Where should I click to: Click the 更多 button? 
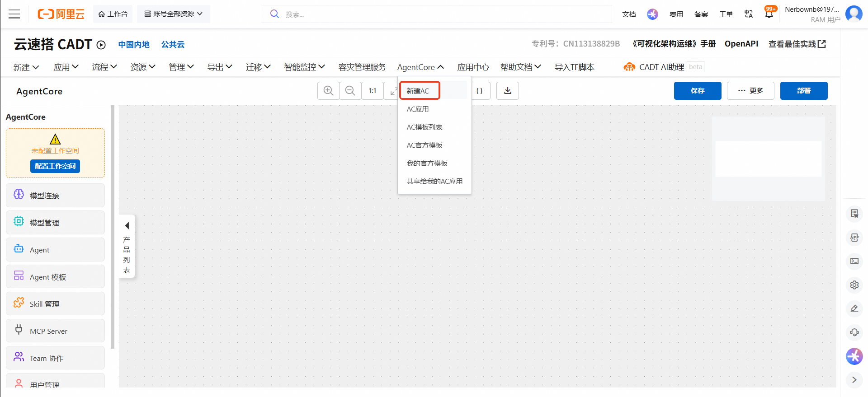[750, 91]
